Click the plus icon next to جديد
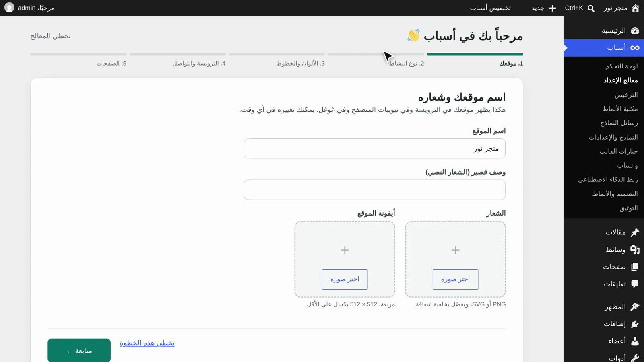The image size is (644, 362). pyautogui.click(x=552, y=8)
